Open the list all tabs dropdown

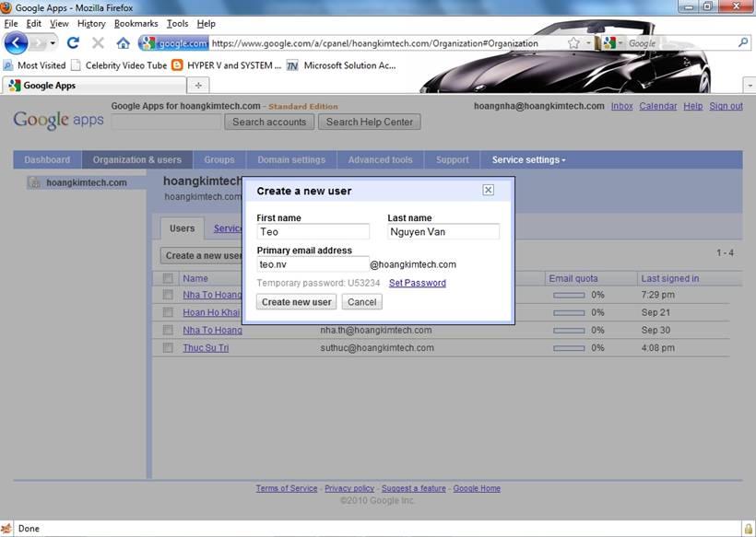click(750, 86)
